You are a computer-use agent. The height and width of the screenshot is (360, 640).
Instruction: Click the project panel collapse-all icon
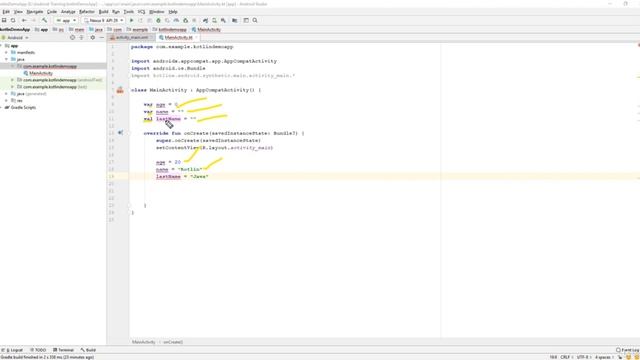81,37
